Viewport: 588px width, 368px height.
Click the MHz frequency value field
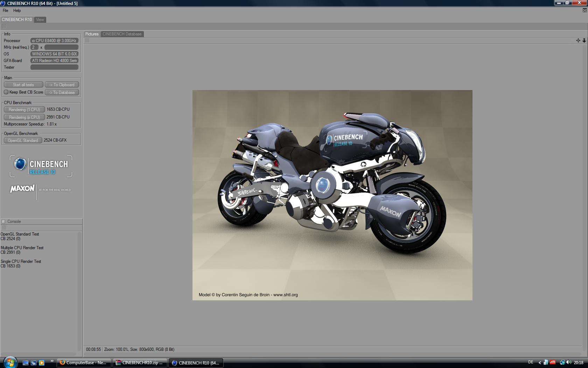pyautogui.click(x=61, y=47)
